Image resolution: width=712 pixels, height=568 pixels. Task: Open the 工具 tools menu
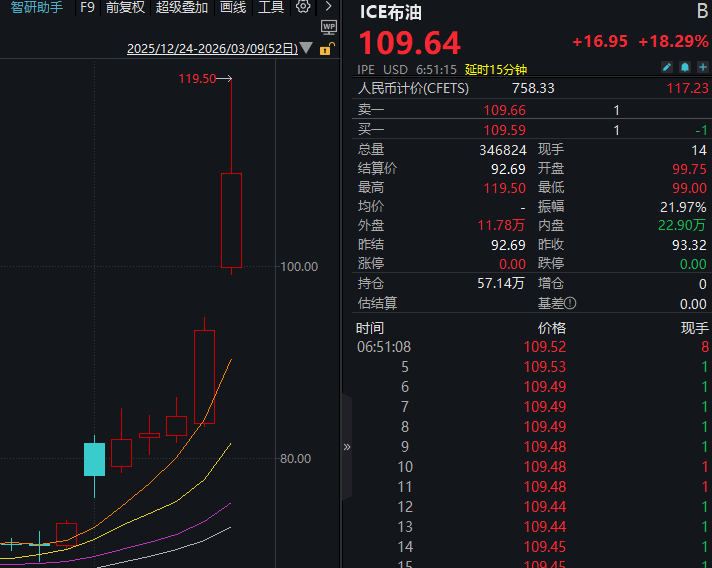(x=271, y=7)
